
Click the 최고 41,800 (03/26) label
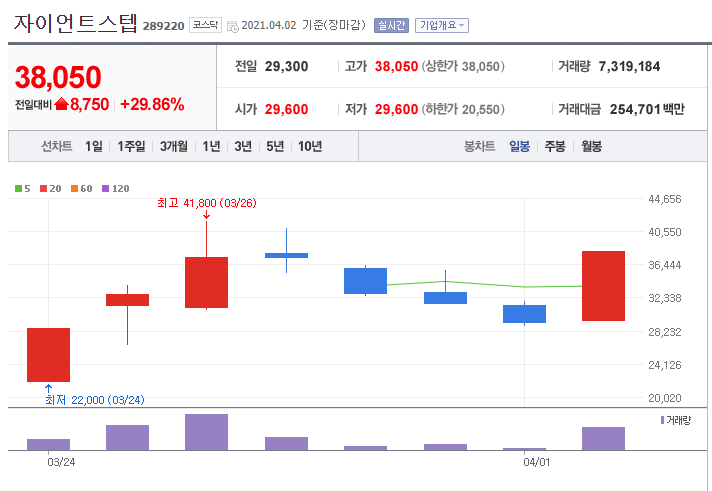click(207, 203)
